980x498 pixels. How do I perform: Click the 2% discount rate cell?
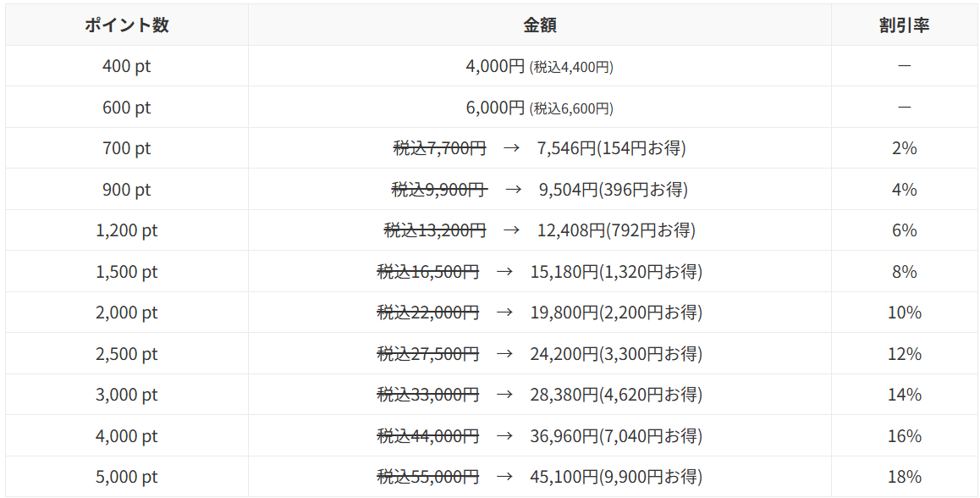click(x=904, y=148)
